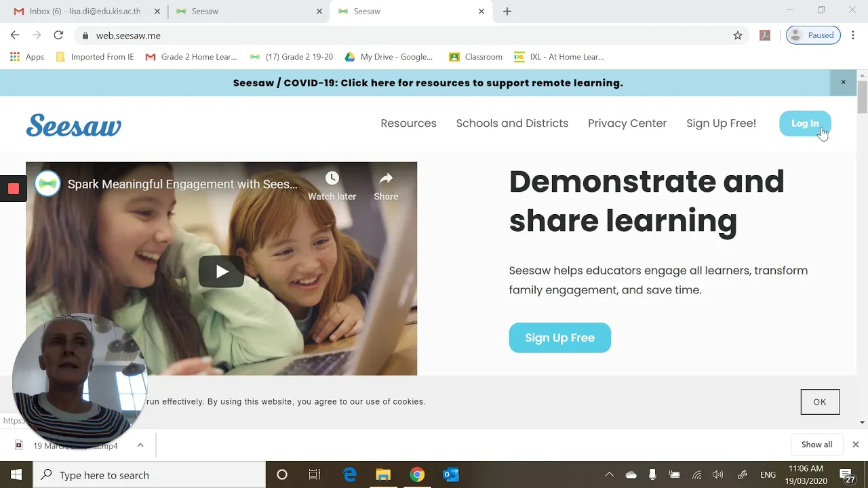Screen dimensions: 868x488
Task: Switch to the Gmail Inbox tab
Action: 85,12
